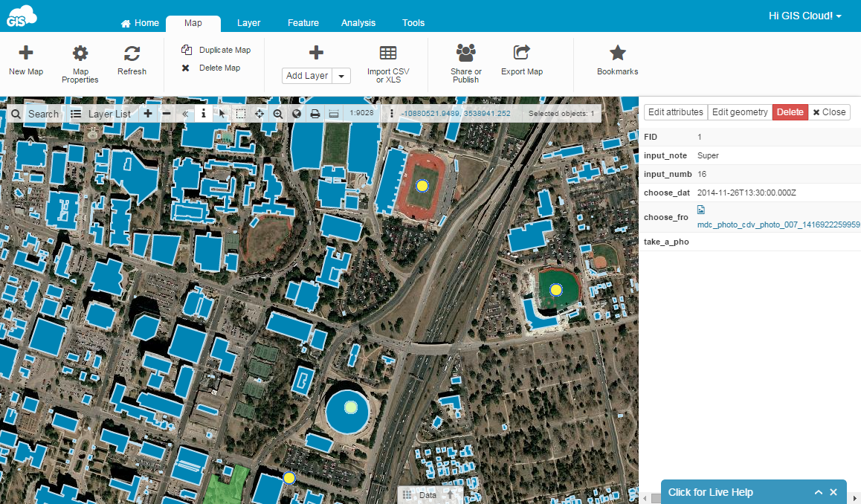
Task: Click the GIS Cloud logo
Action: pos(22,16)
